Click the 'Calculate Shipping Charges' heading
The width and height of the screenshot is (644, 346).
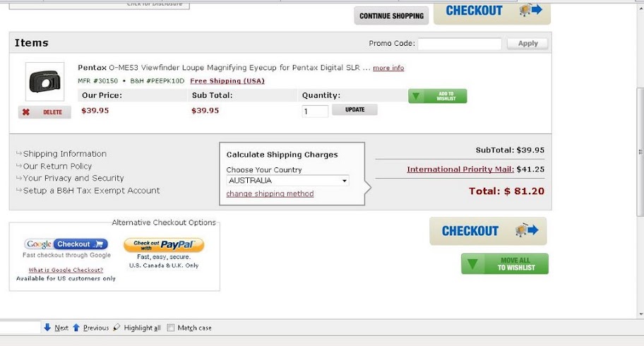[282, 155]
